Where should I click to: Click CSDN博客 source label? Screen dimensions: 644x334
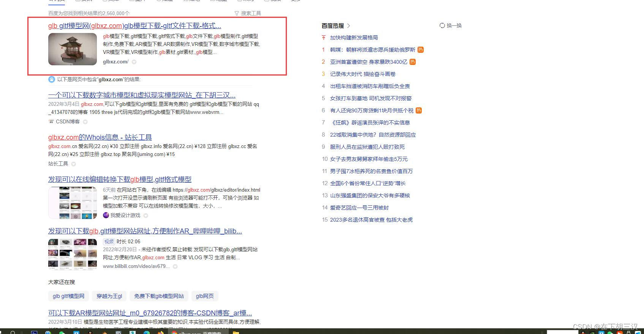pos(68,121)
